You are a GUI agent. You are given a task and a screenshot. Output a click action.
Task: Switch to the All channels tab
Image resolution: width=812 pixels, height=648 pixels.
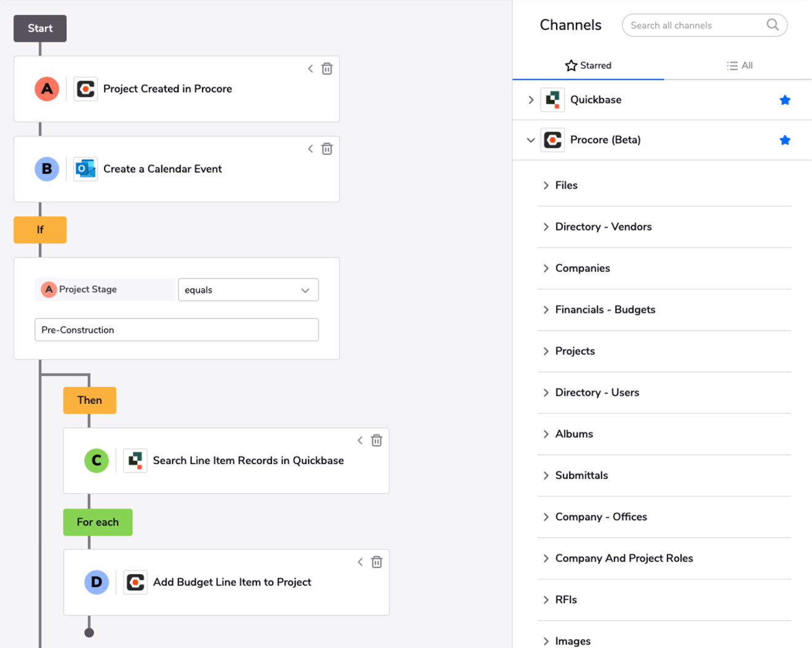tap(739, 66)
